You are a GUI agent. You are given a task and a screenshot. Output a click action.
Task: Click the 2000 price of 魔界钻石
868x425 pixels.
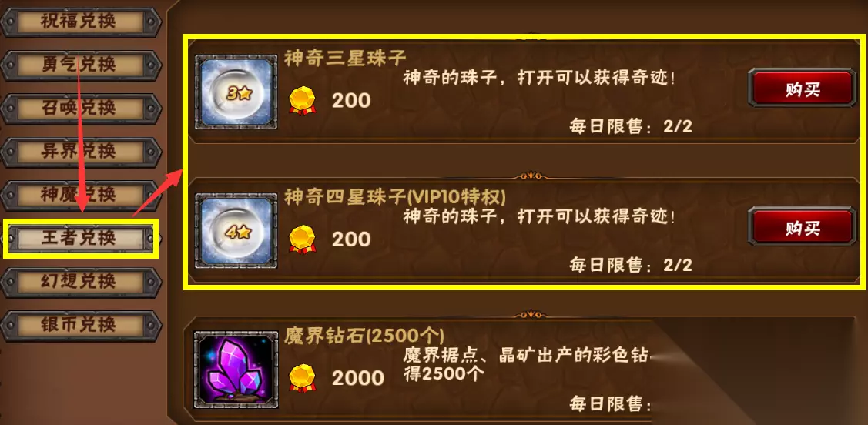(x=357, y=378)
